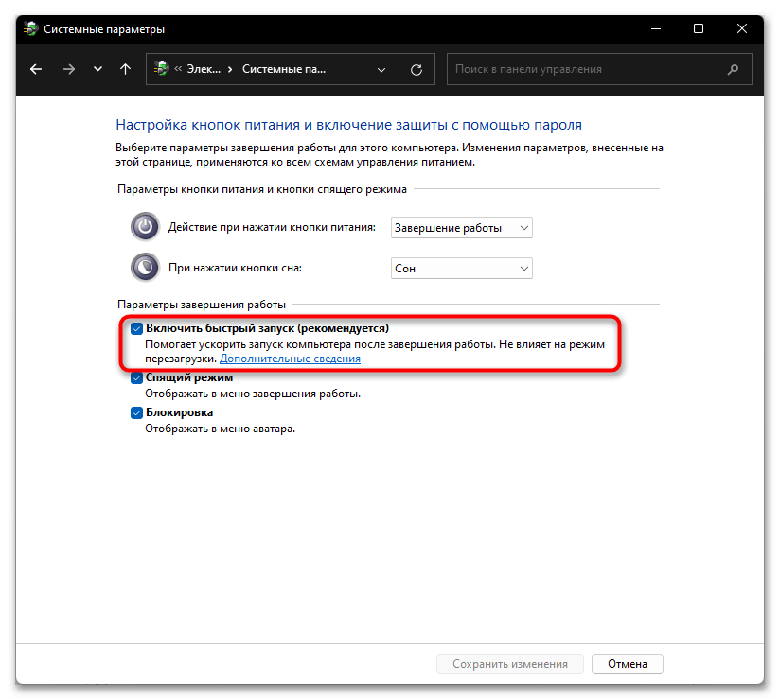Uncheck the «Блокировка» option
780x700 pixels.
(x=136, y=412)
